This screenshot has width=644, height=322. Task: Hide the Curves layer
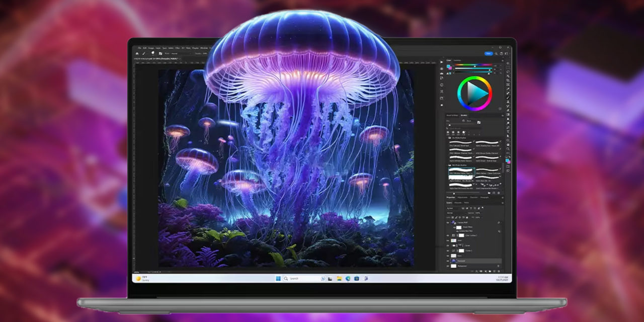coord(448,246)
